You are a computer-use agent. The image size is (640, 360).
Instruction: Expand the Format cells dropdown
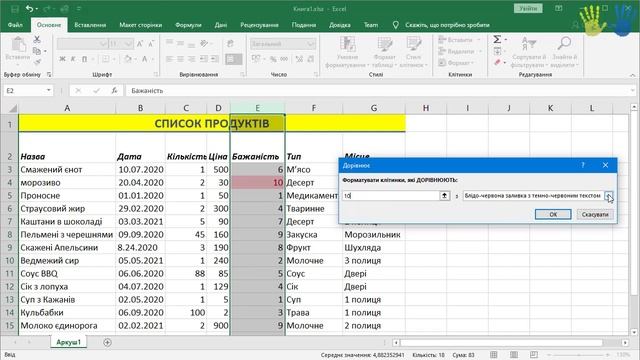tap(473, 63)
